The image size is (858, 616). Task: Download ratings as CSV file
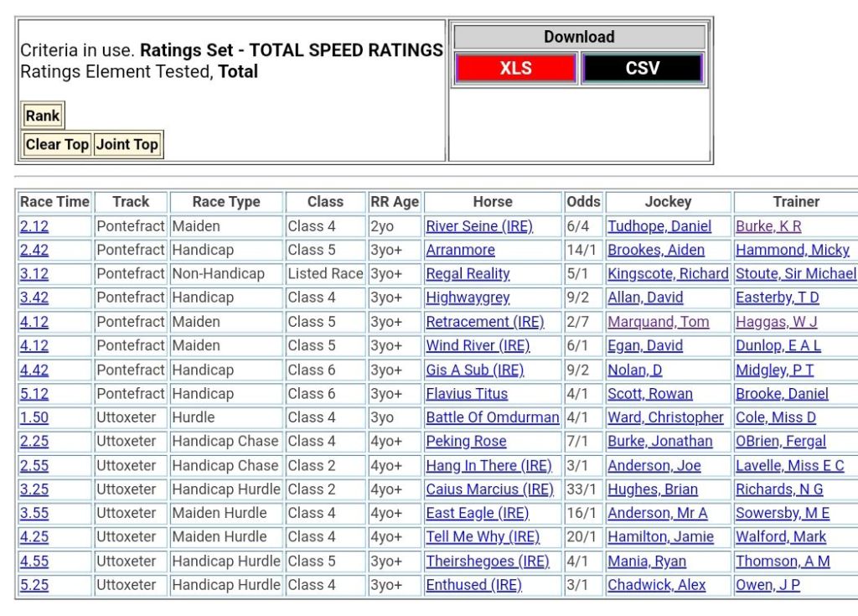pos(642,69)
